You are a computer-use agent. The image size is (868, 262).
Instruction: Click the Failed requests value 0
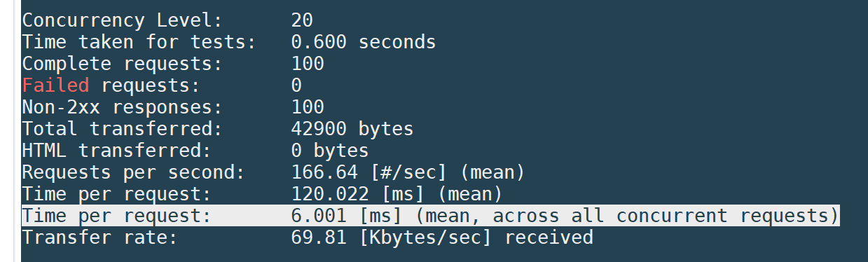296,85
